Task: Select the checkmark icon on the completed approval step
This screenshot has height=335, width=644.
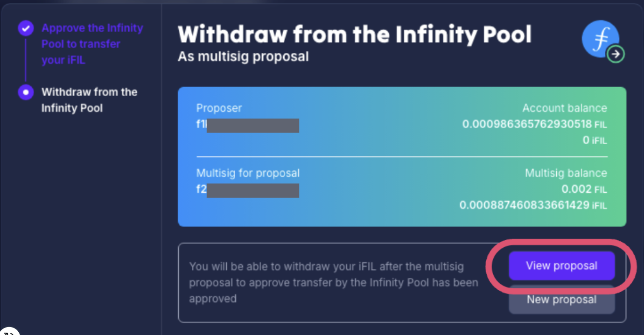Action: click(26, 28)
